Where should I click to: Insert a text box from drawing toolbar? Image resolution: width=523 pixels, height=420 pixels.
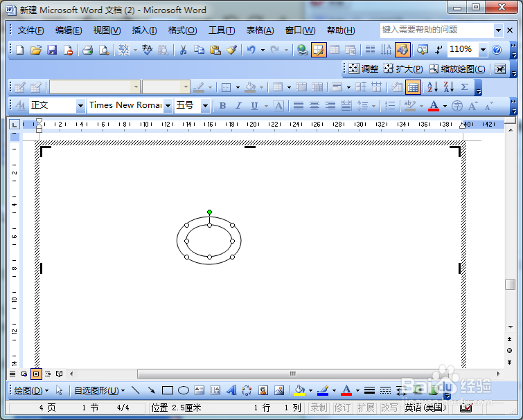point(199,390)
